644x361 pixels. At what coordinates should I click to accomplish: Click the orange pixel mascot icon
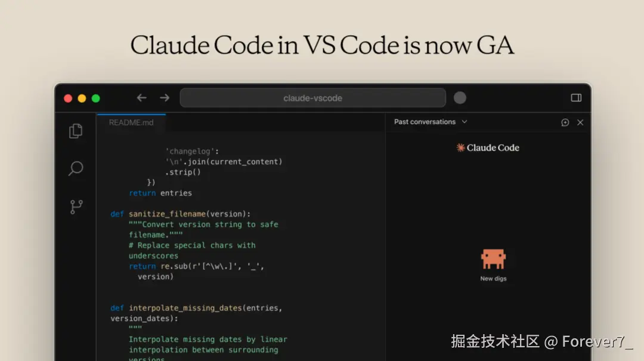(493, 259)
